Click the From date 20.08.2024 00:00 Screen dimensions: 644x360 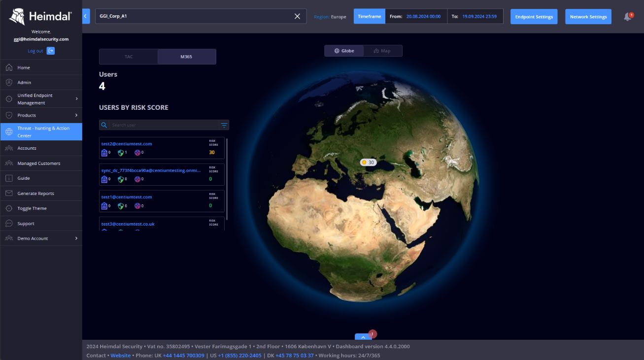tap(423, 16)
